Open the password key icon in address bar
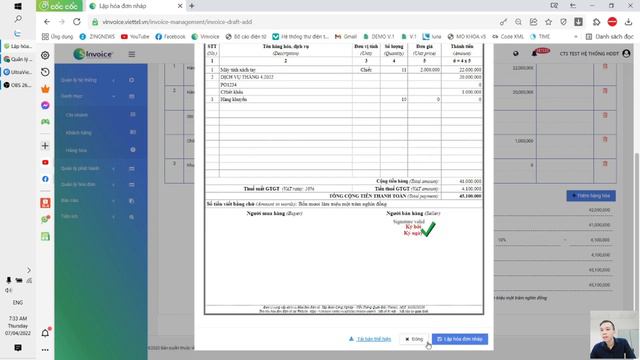The width and height of the screenshot is (640, 360). tap(503, 22)
